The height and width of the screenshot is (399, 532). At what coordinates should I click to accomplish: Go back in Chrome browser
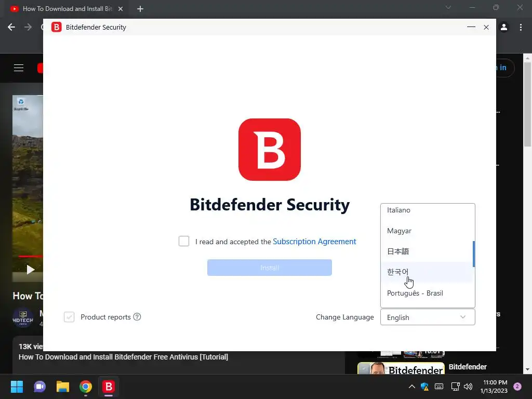click(11, 27)
